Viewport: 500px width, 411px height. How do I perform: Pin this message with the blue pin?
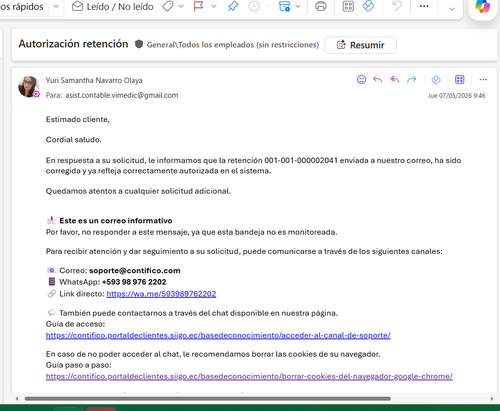click(x=233, y=6)
